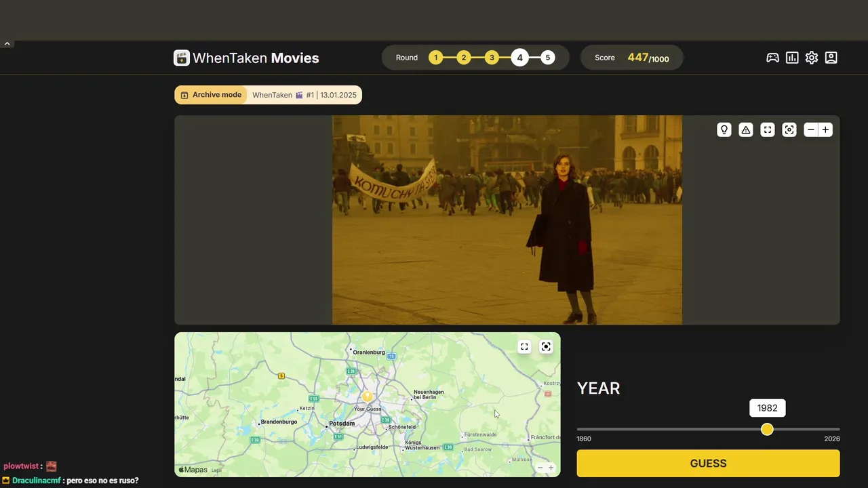This screenshot has width=868, height=488.
Task: Click the WhenTaken #1 13.01.2025 label
Action: pos(304,95)
